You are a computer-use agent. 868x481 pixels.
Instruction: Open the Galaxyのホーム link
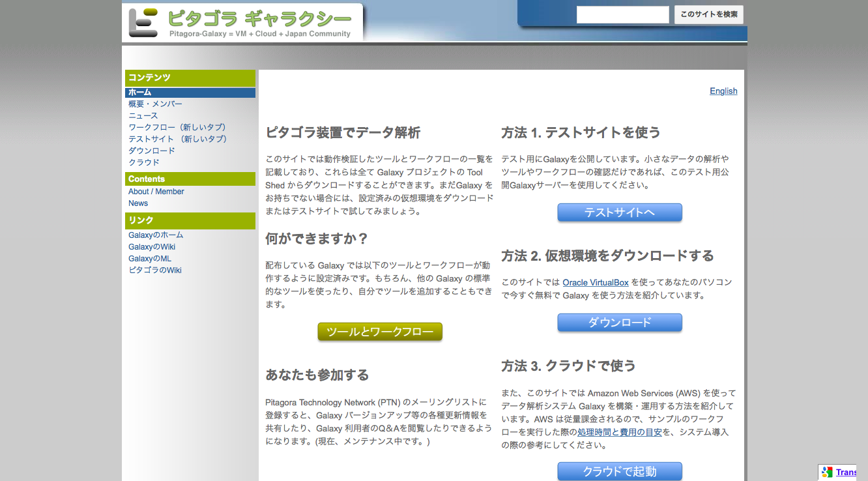156,235
